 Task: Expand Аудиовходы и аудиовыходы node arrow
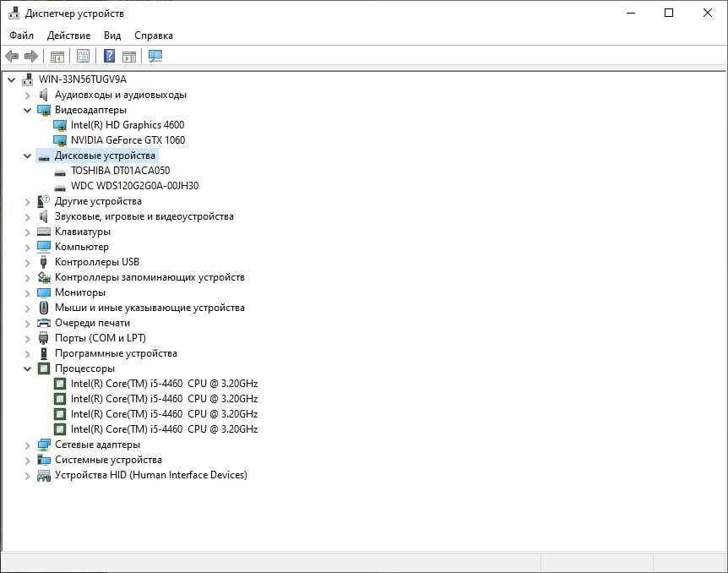[x=27, y=95]
